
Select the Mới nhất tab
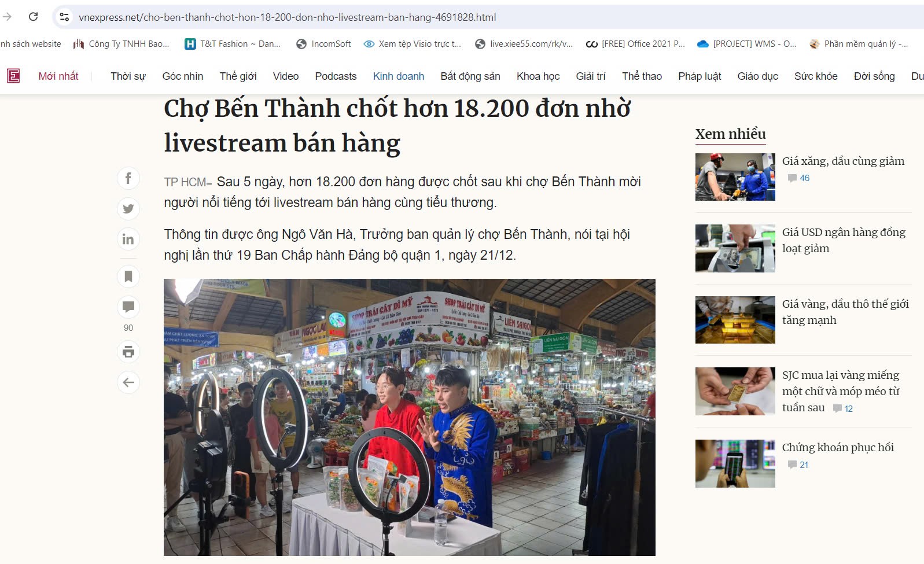[58, 76]
